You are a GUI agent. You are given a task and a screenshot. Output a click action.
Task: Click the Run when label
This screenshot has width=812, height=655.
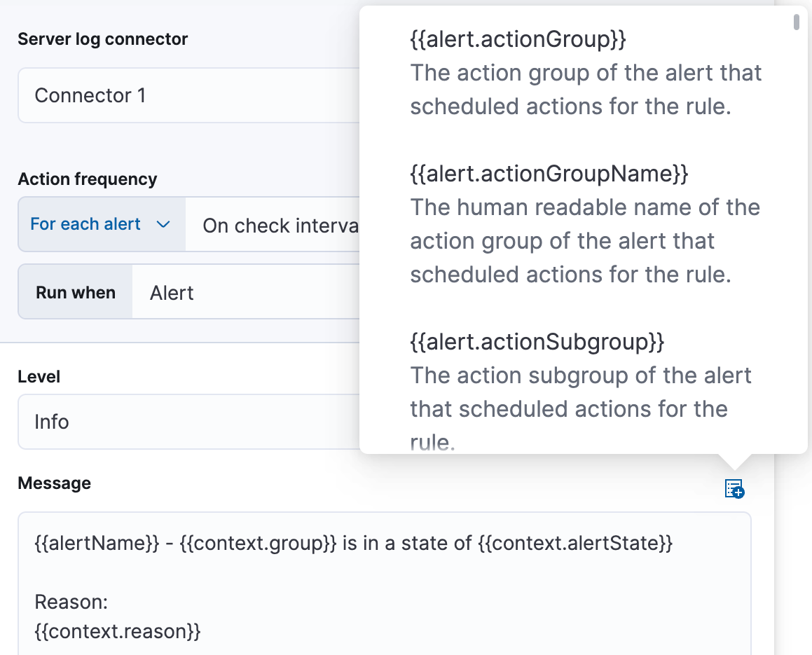[74, 292]
